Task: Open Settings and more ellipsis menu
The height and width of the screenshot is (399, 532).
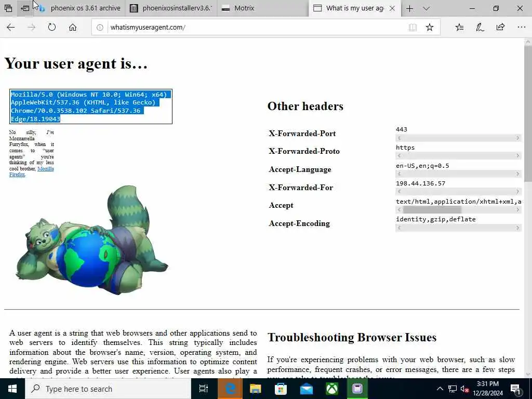Action: 522,27
